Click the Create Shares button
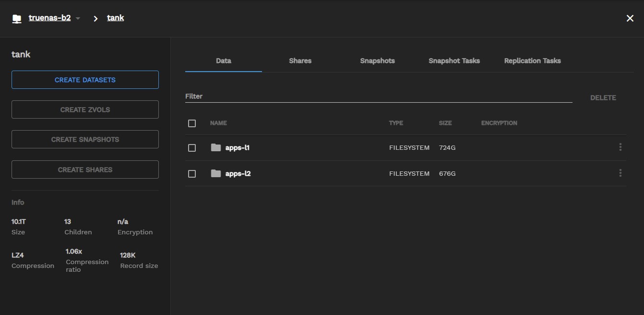Image resolution: width=644 pixels, height=315 pixels. 85,170
